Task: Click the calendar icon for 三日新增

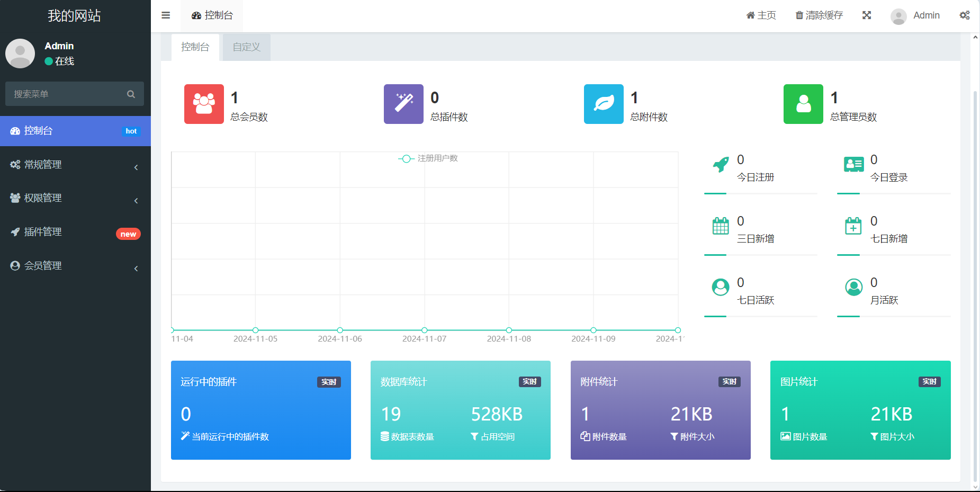Action: [x=721, y=226]
